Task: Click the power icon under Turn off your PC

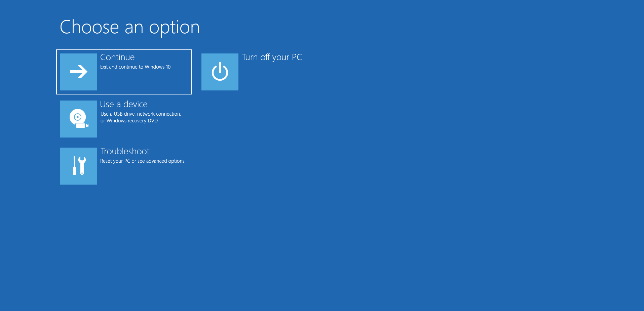Action: (220, 72)
